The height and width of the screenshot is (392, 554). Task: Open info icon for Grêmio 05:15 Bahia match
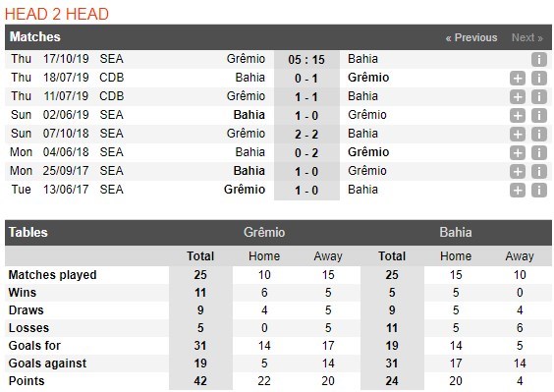click(x=539, y=59)
